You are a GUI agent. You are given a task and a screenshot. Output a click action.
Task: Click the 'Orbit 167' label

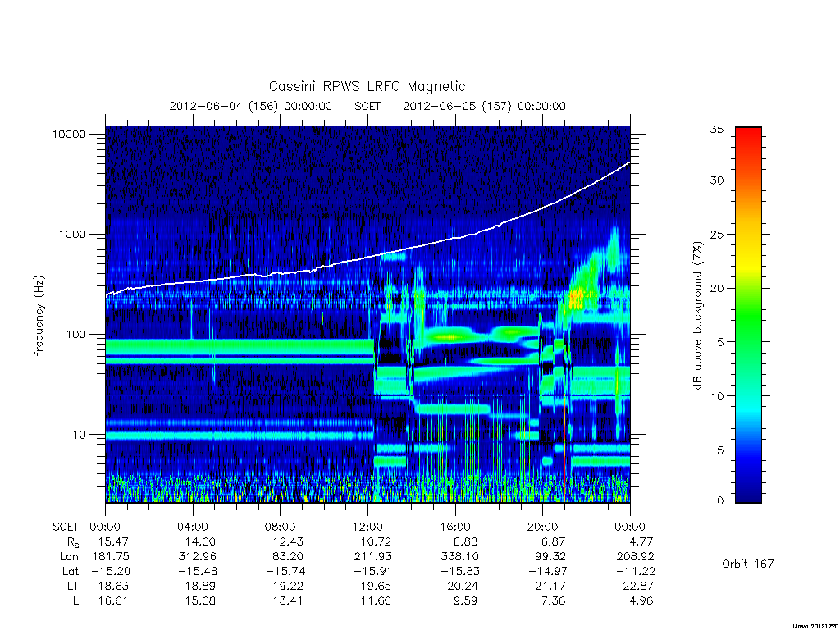coord(748,564)
